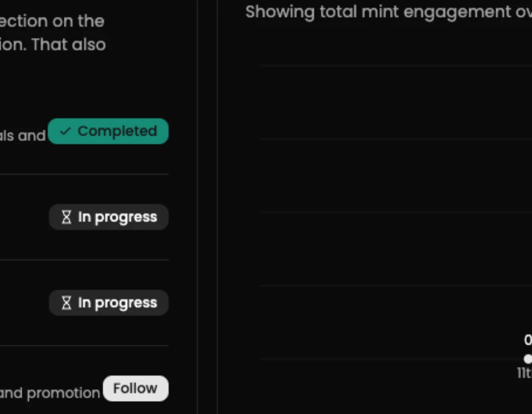Click the "and promotion" text beside Follow

(50, 393)
